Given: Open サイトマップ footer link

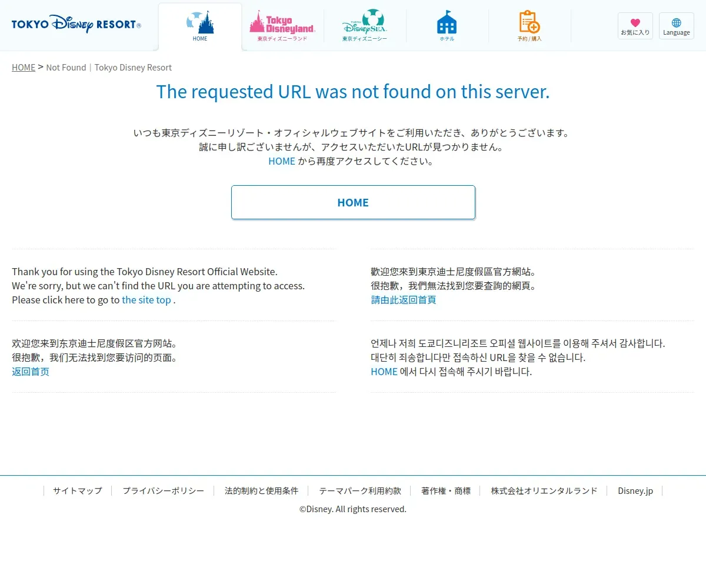Looking at the screenshot, I should coord(78,491).
